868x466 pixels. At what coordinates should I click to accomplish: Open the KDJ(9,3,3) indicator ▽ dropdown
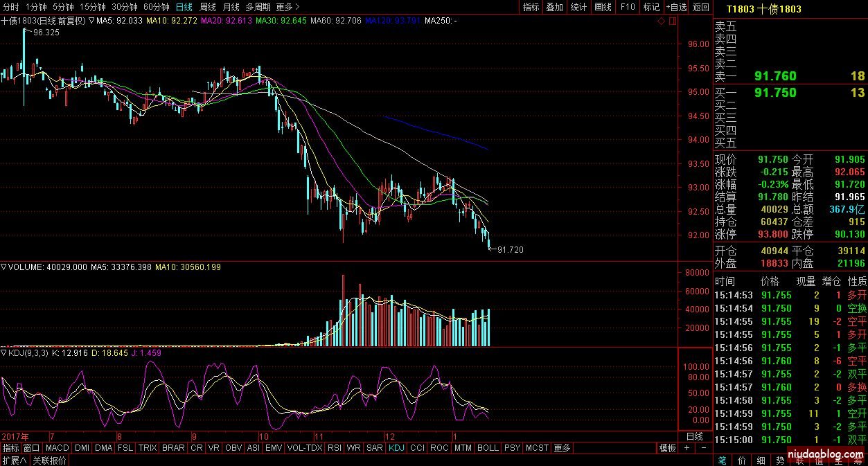coord(4,354)
